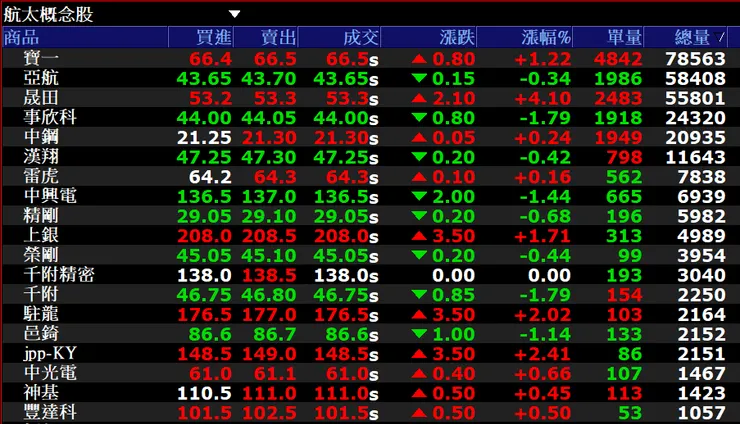
Task: Click 榮剛 last price 45.05s
Action: click(x=346, y=255)
